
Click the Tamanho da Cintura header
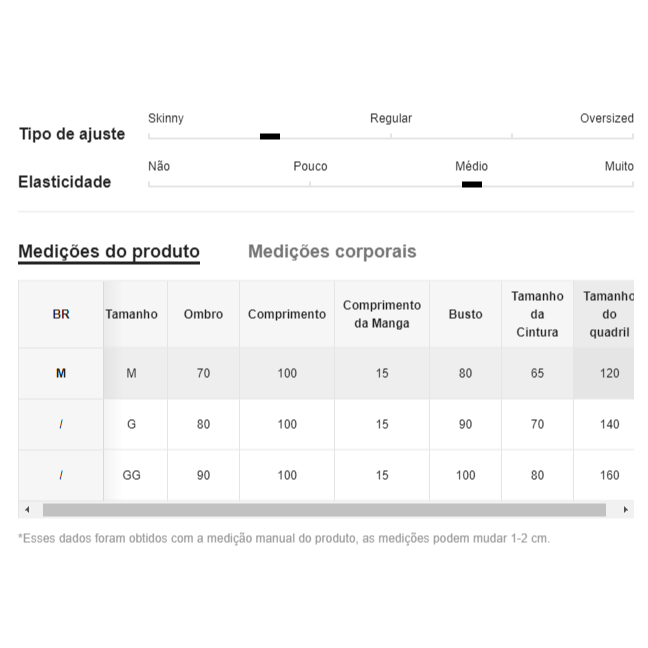(537, 314)
